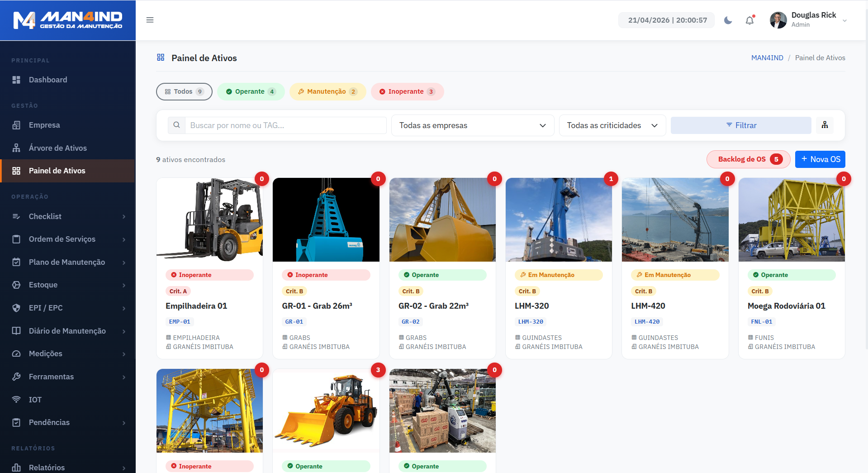
Task: Select the Inoperante status filter
Action: pos(407,91)
